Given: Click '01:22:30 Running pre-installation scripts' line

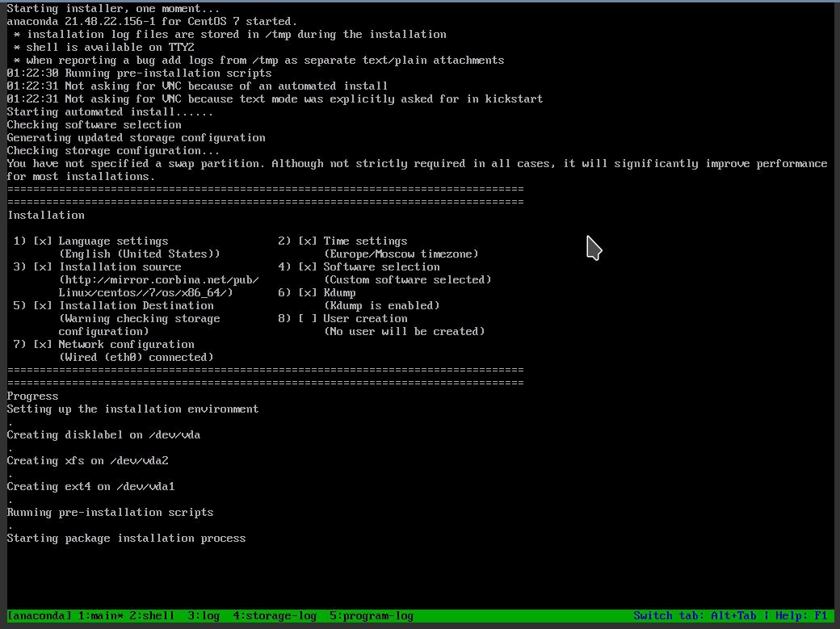Looking at the screenshot, I should [139, 73].
